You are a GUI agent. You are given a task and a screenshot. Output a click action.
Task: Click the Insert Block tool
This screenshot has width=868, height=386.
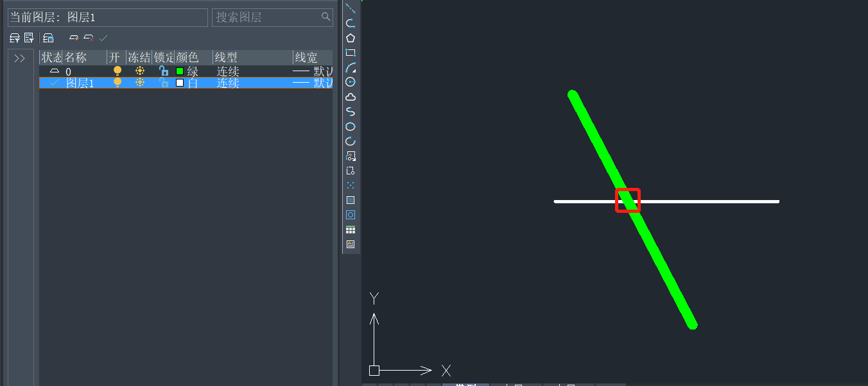coord(351,156)
